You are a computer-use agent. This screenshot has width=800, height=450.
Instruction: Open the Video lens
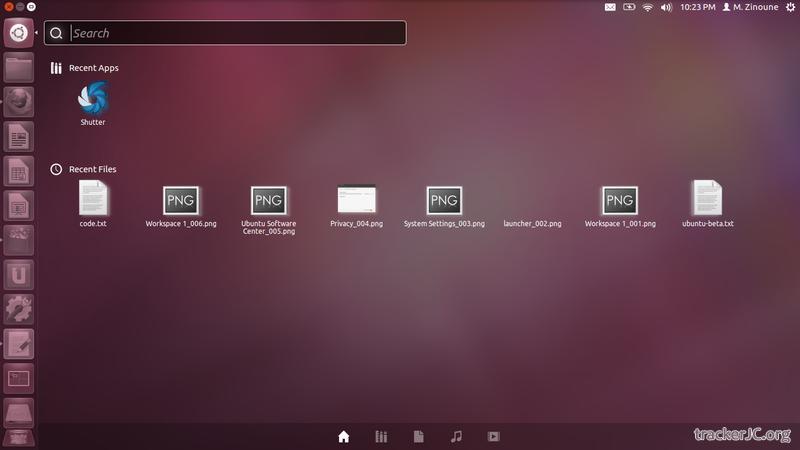(x=493, y=437)
